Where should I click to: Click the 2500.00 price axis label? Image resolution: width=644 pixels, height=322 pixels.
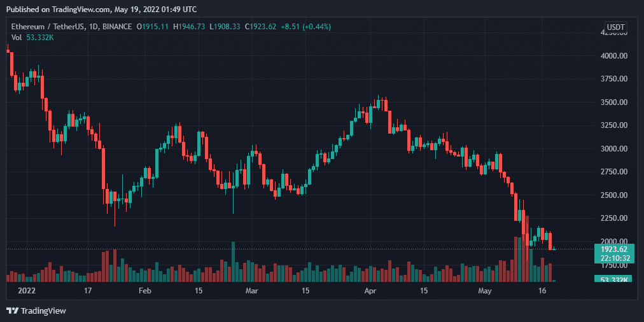click(x=615, y=195)
